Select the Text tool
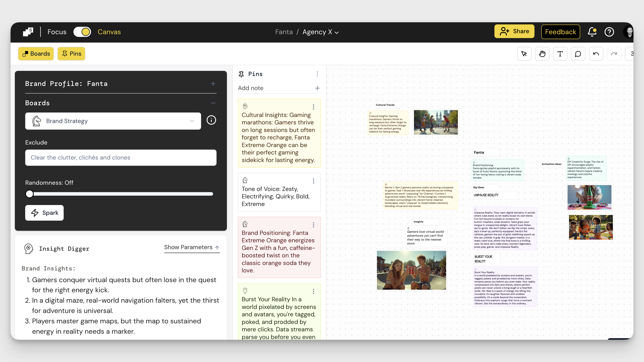 click(x=560, y=54)
